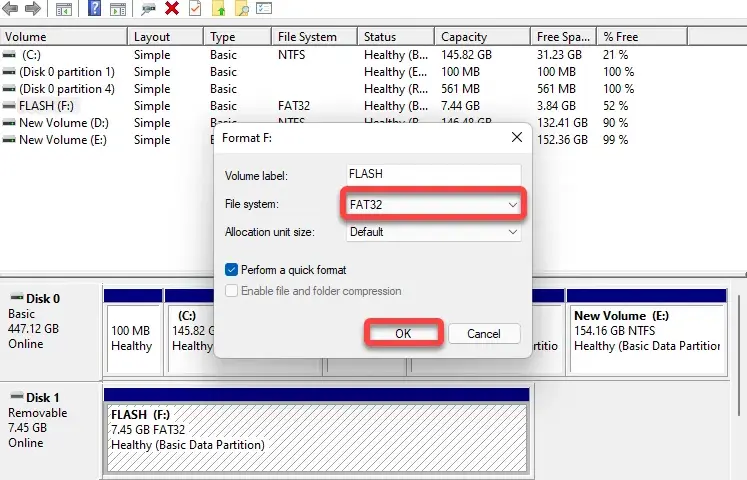Screen dimensions: 747x480
Task: Click the 561 MB capacity cell
Action: [x=460, y=89]
